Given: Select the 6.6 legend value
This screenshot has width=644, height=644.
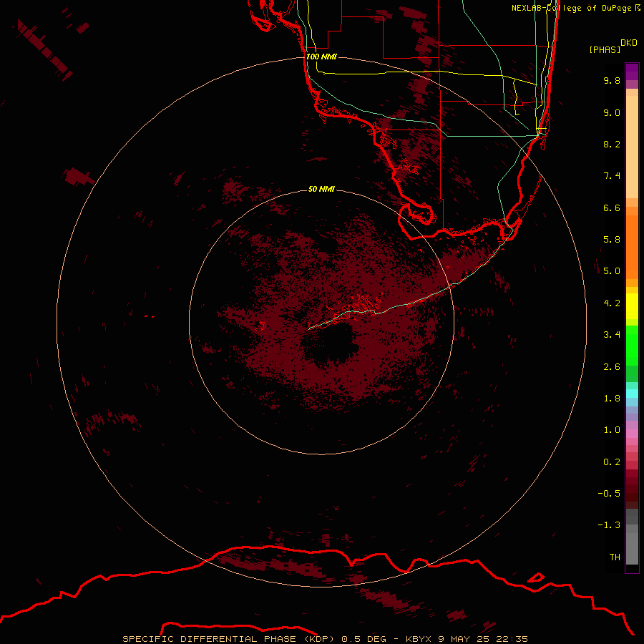Looking at the screenshot, I should [612, 208].
